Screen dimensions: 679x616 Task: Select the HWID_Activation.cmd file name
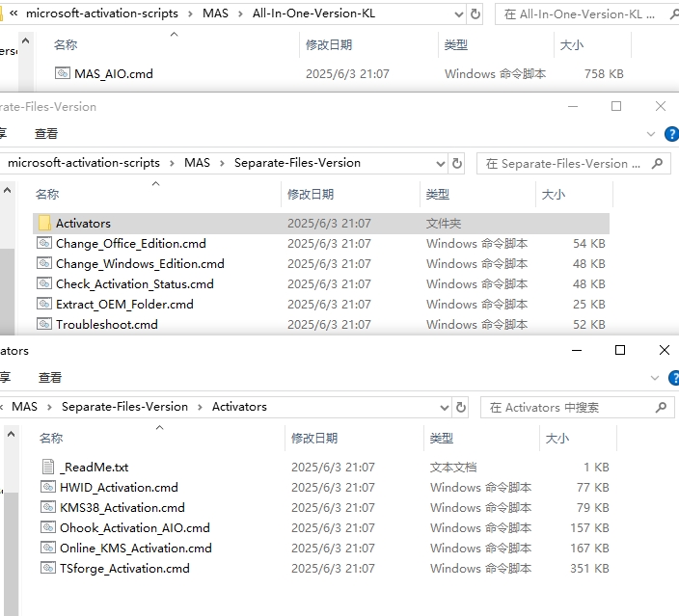coord(119,488)
